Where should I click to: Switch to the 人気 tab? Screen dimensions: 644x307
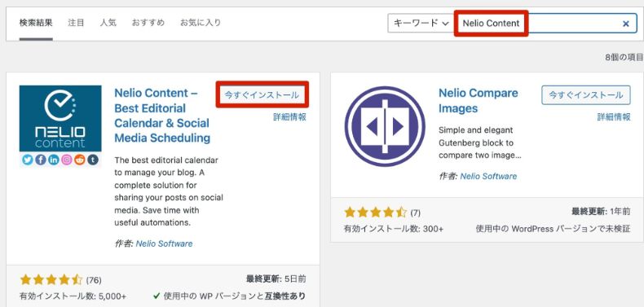point(108,23)
